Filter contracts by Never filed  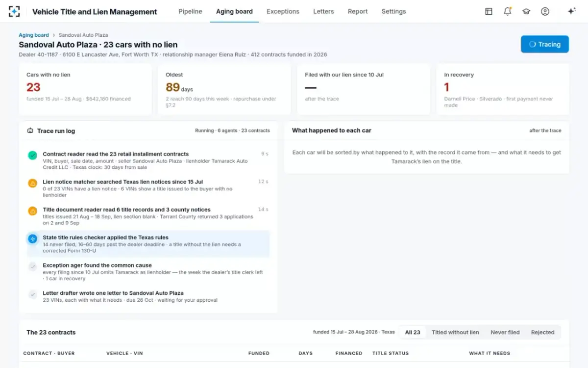(x=505, y=332)
